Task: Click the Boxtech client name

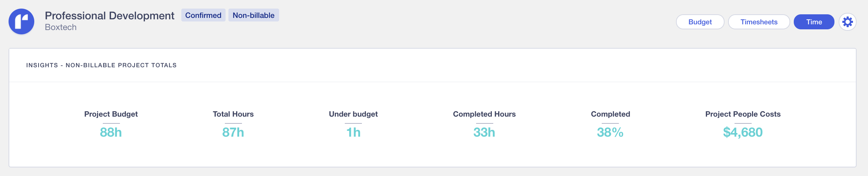Action: click(61, 28)
